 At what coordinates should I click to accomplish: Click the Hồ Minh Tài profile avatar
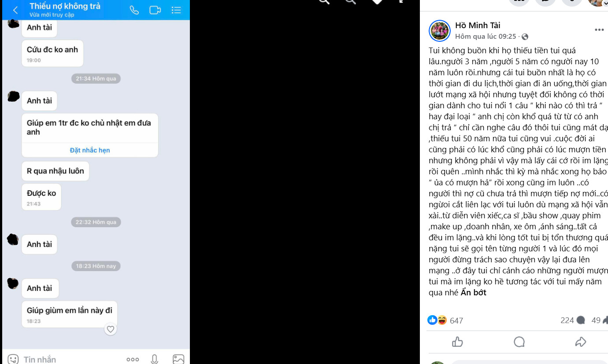click(439, 31)
